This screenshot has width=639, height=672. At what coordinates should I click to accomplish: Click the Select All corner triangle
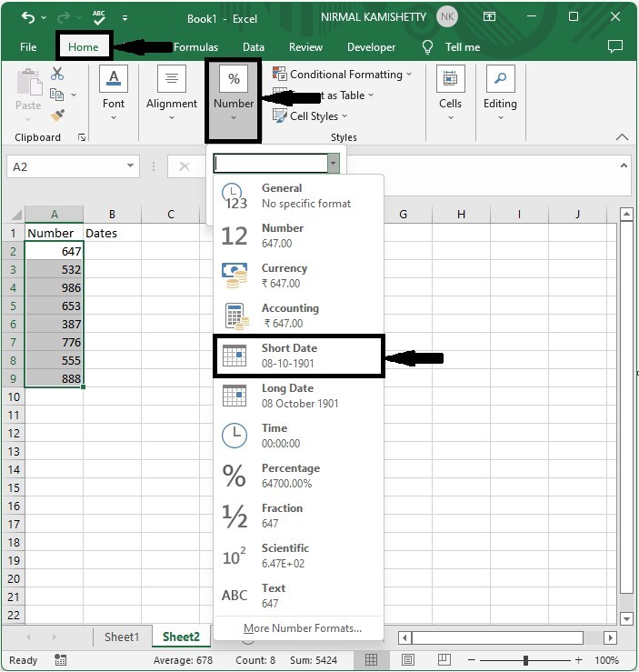pyautogui.click(x=16, y=215)
